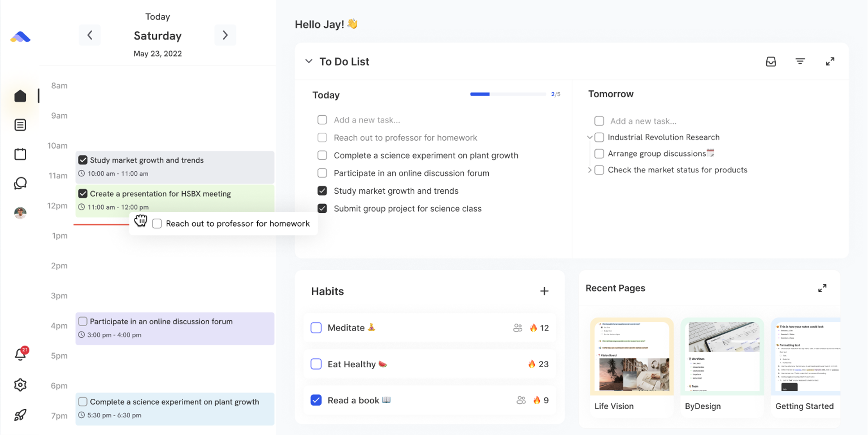The image size is (868, 435).
Task: Click the rocket icon in sidebar
Action: (x=20, y=415)
